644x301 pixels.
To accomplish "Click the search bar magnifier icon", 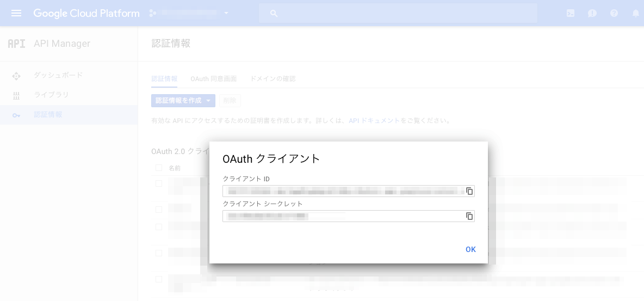I will point(274,14).
